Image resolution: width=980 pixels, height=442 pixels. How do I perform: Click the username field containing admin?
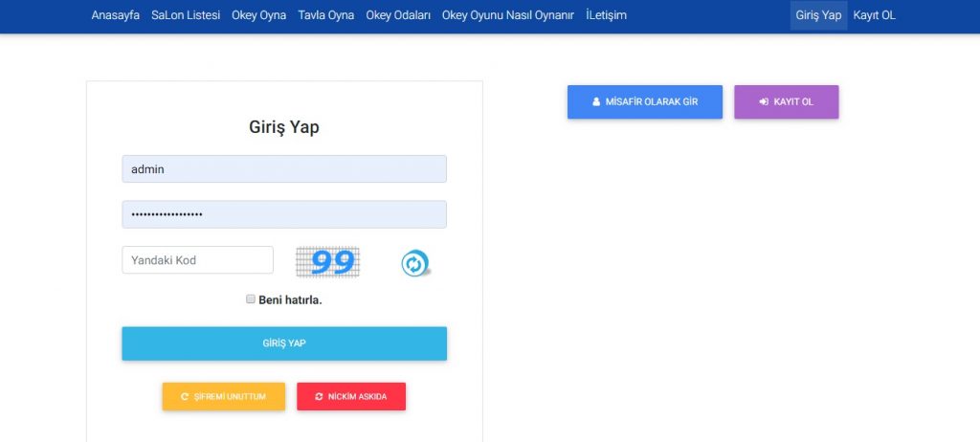click(x=284, y=168)
